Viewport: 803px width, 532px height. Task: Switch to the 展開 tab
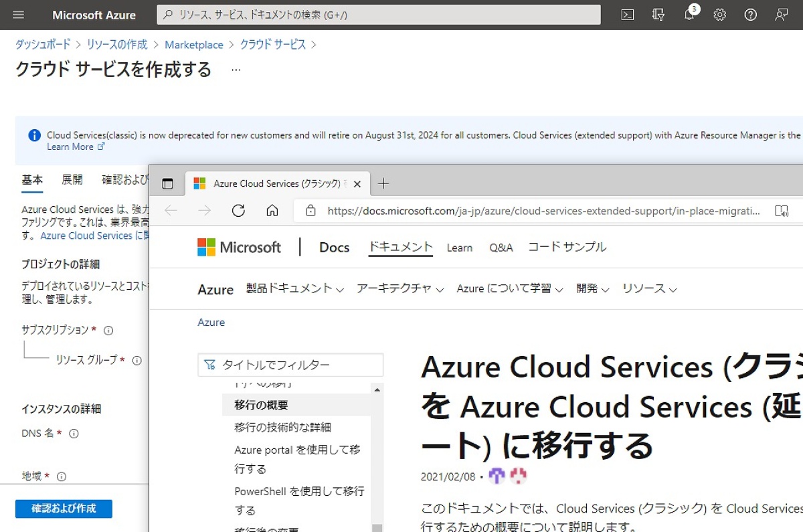click(72, 180)
